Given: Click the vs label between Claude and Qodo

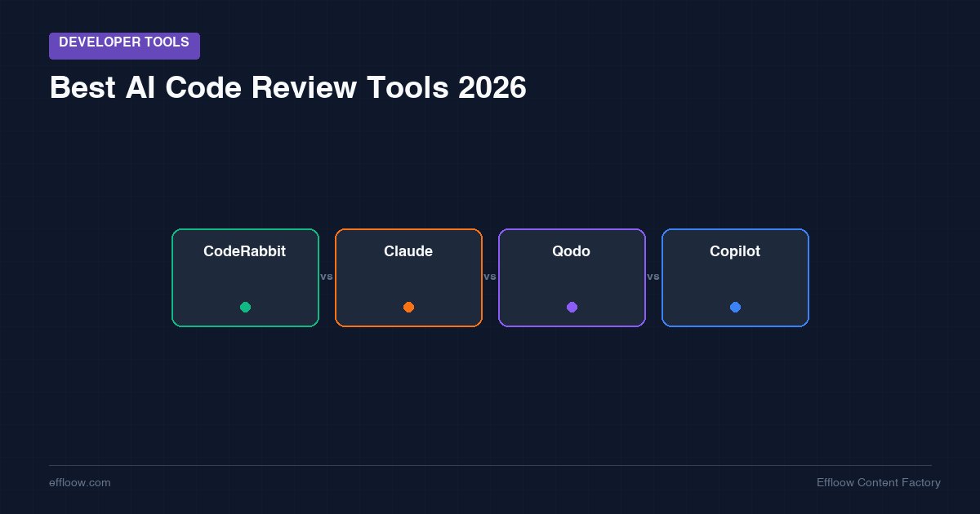Looking at the screenshot, I should click(490, 277).
